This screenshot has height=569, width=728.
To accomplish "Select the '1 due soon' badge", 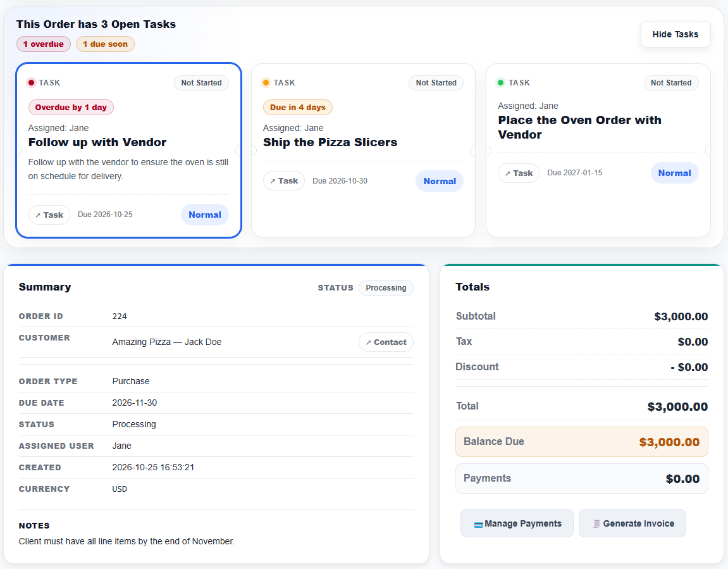I will coord(105,44).
